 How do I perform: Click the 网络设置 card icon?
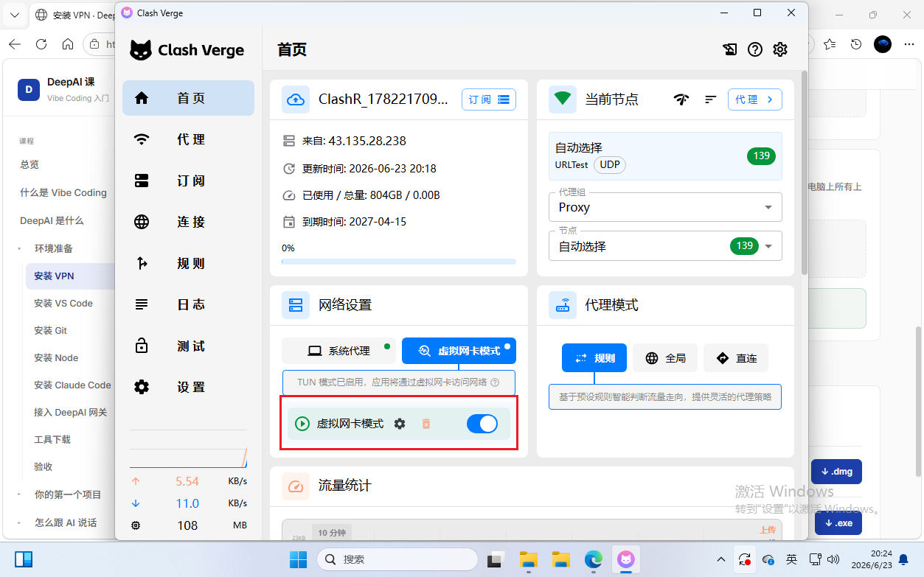[x=296, y=305]
